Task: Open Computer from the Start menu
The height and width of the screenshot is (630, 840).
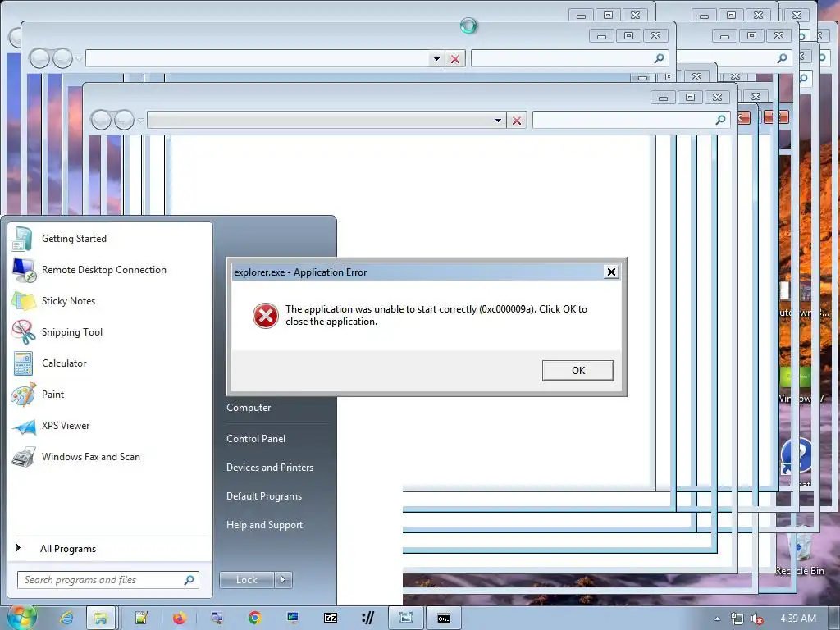Action: coord(249,407)
